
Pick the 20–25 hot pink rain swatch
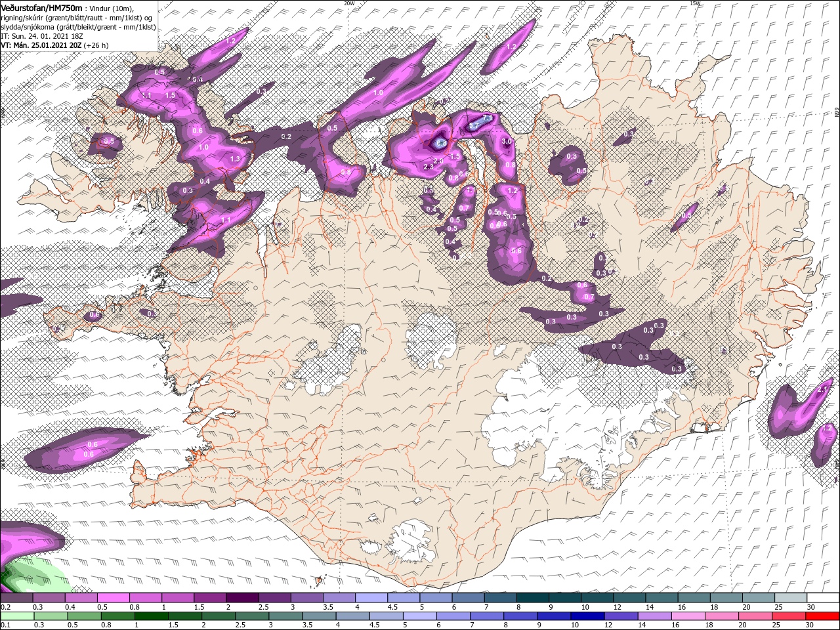coord(755,616)
